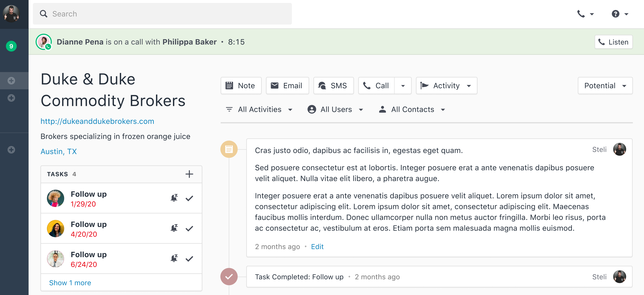Open the Potential status dropdown
This screenshot has height=295, width=644.
coord(605,86)
